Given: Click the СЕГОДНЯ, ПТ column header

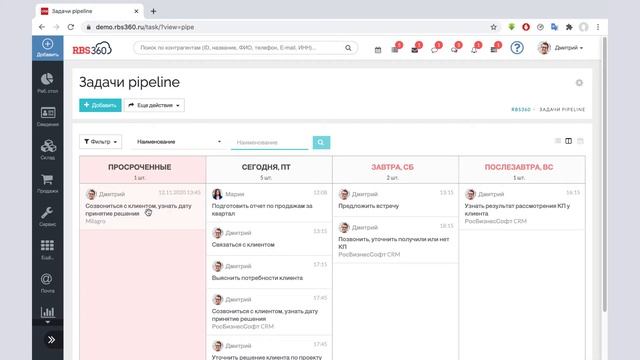Looking at the screenshot, I should coord(266,167).
